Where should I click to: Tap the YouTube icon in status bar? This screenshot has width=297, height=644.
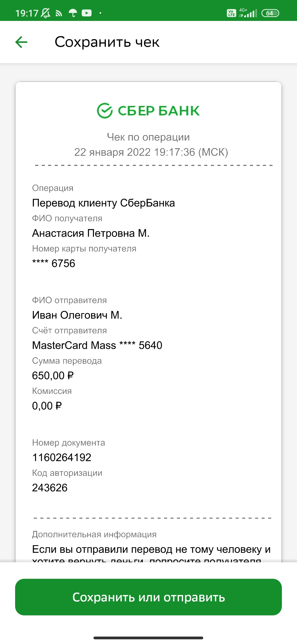point(87,13)
